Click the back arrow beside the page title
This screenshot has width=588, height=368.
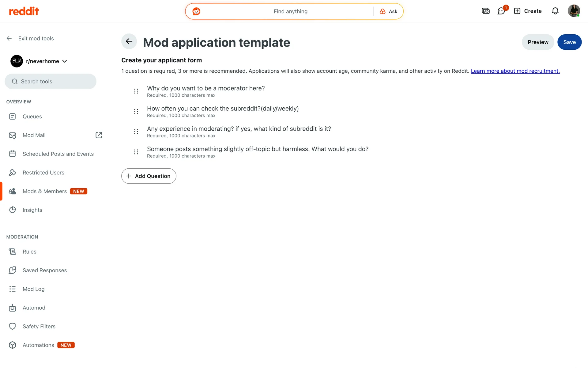coord(129,41)
